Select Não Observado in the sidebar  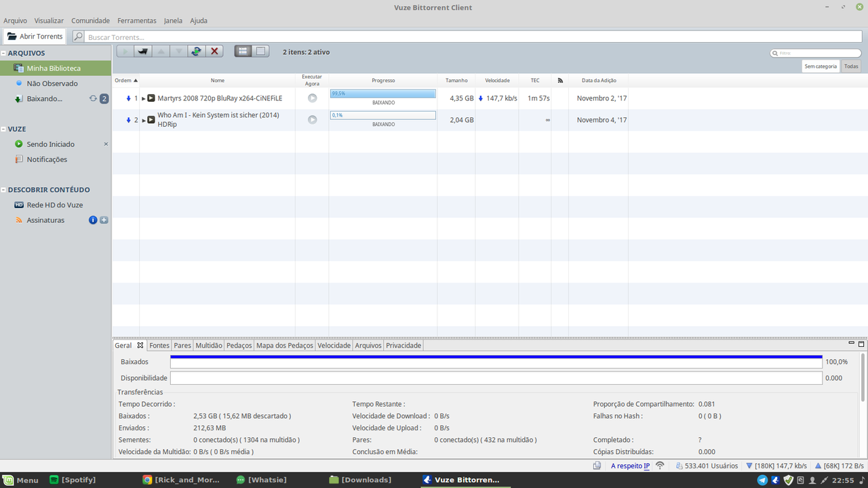coord(52,83)
